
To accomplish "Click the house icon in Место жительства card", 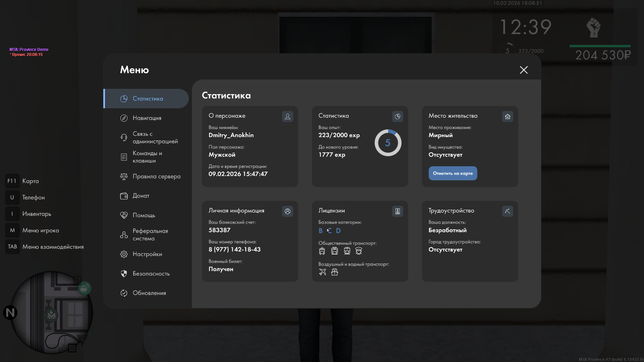I will (x=507, y=116).
